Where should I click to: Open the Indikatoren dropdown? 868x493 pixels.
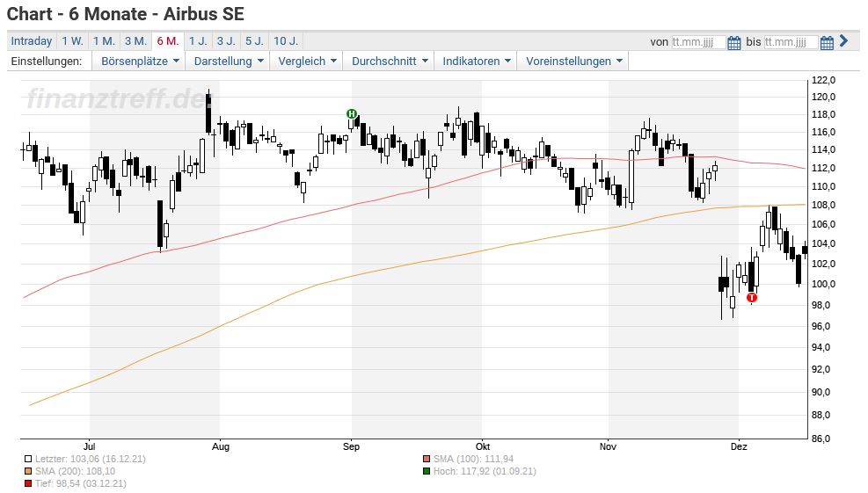coord(476,61)
